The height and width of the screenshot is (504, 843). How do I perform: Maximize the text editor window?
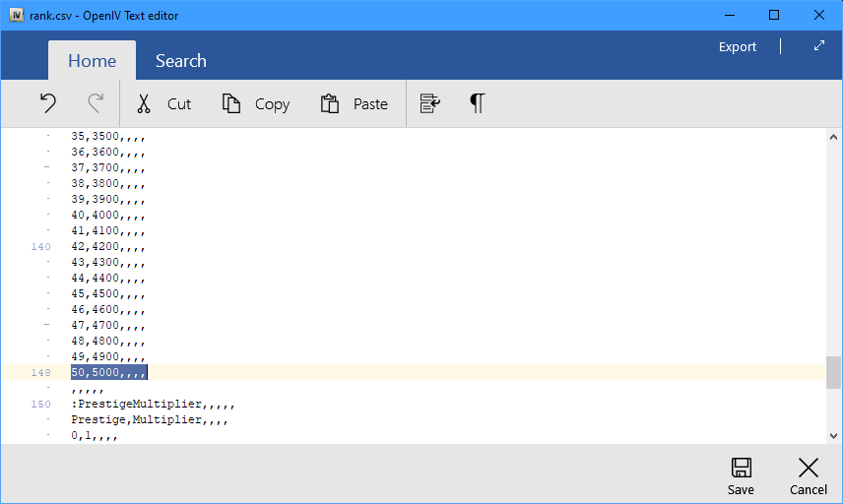[774, 15]
